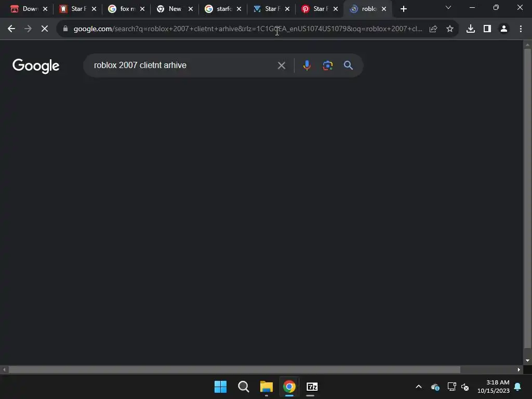Switch to the fox m Google tab
This screenshot has height=399, width=532.
(126, 9)
